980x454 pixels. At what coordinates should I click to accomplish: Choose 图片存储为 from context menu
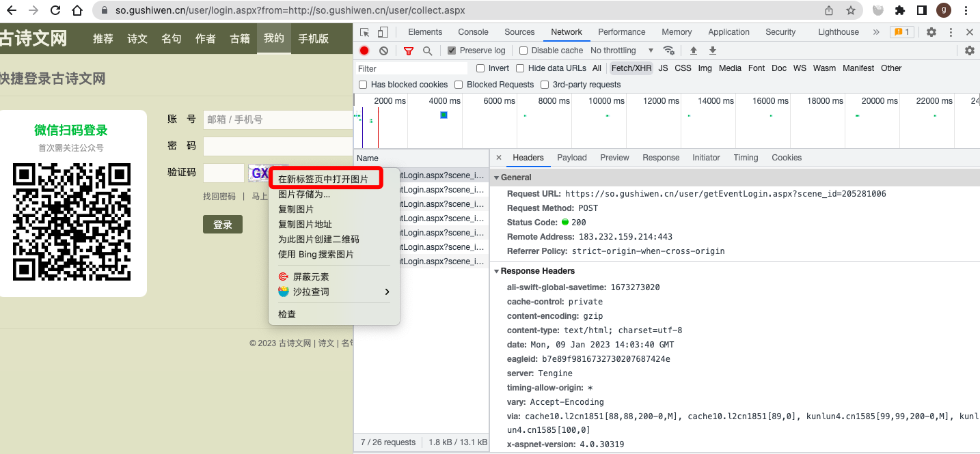tap(304, 194)
